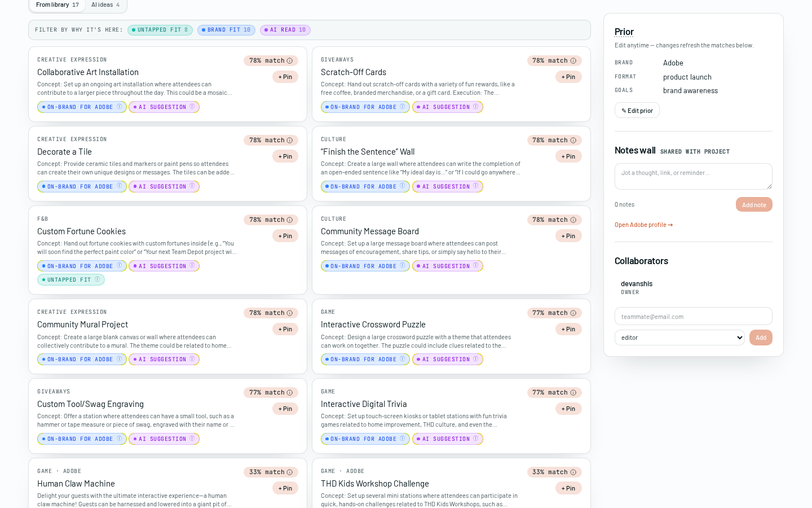812x508 pixels.
Task: Pin the Custom Fortune Cookies idea
Action: click(285, 236)
